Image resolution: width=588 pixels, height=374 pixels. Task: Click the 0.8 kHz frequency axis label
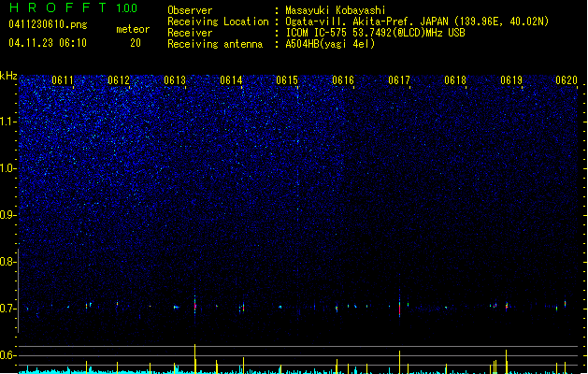pos(7,262)
